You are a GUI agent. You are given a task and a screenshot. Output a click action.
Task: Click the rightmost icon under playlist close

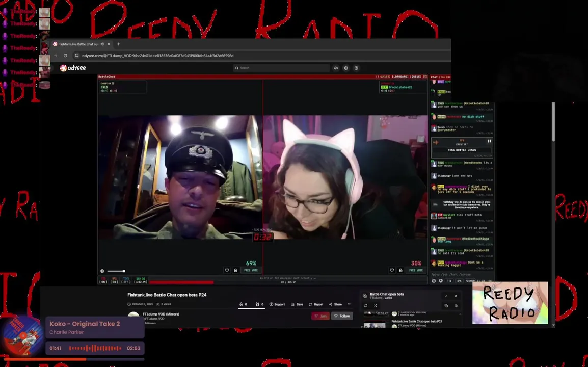(456, 305)
